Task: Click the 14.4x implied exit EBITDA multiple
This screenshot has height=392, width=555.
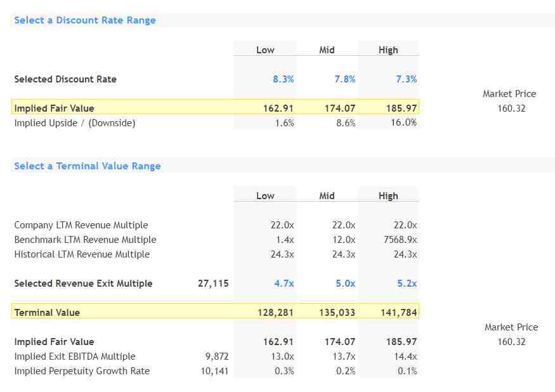Action: click(405, 356)
